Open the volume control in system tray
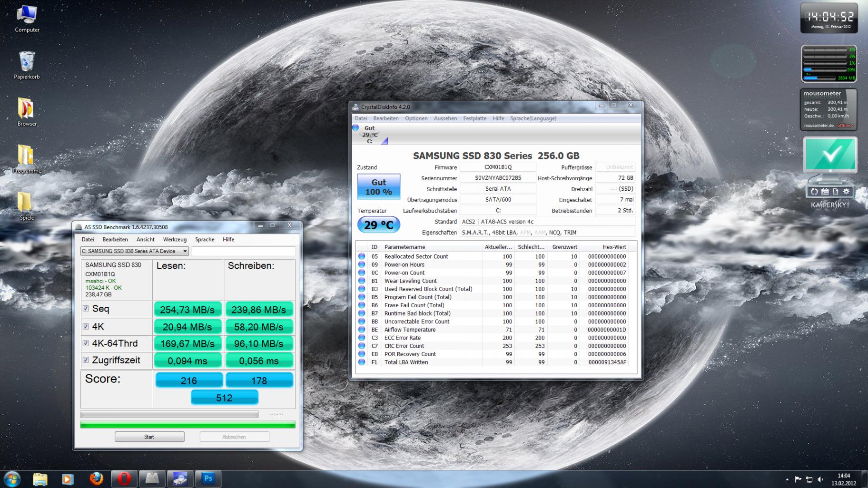Screen dimensions: 868x488 [x=820, y=479]
